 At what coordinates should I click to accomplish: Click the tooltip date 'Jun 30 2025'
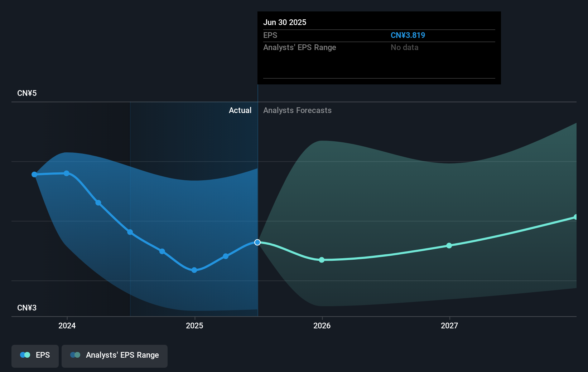285,22
